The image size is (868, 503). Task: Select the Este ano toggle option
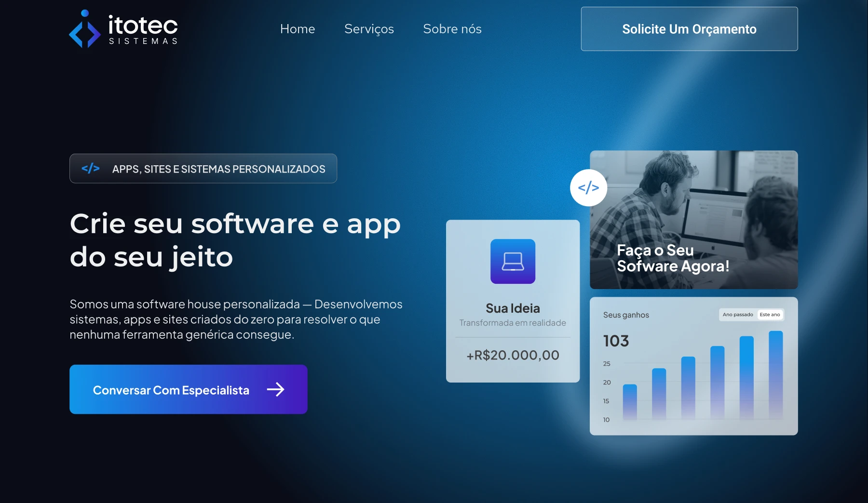click(x=770, y=315)
